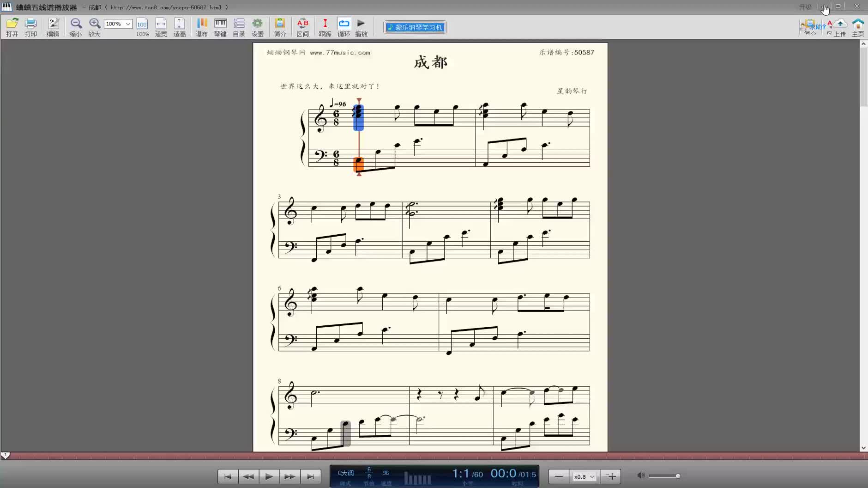Click the tempo marking ♩=96

[338, 104]
